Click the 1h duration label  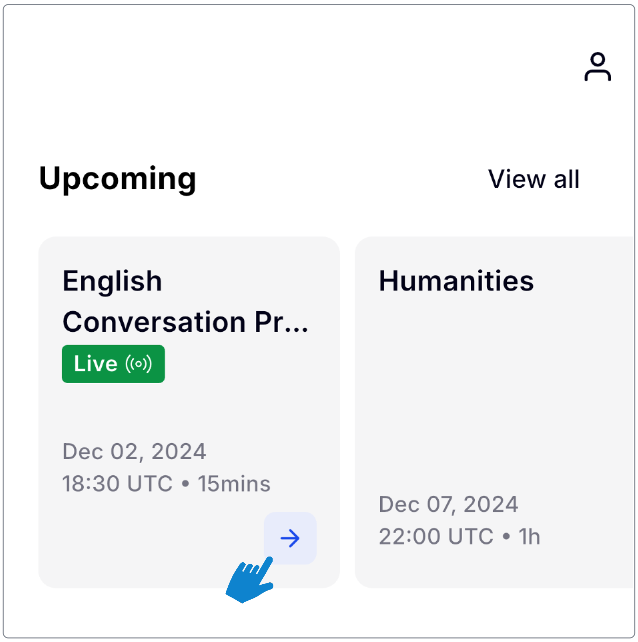(x=529, y=537)
